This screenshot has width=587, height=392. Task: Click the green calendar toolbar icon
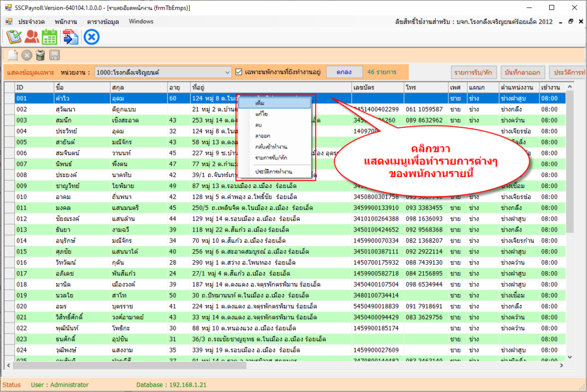tap(49, 37)
